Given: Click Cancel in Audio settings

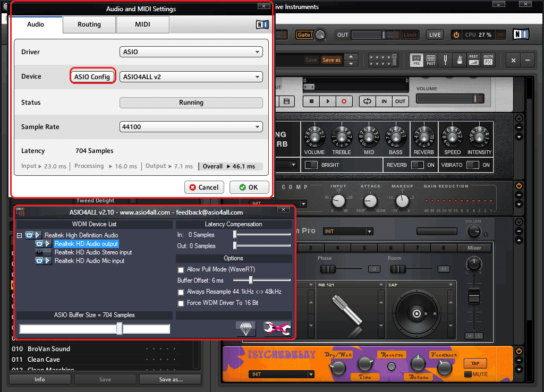Looking at the screenshot, I should [x=204, y=188].
